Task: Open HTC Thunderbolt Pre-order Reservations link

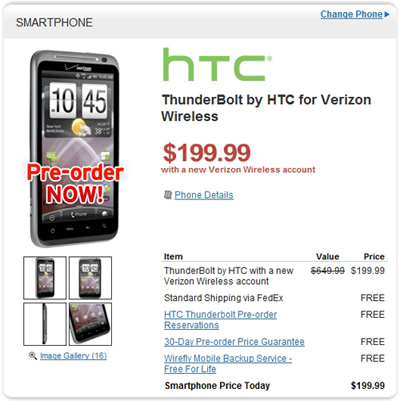Action: 220,320
